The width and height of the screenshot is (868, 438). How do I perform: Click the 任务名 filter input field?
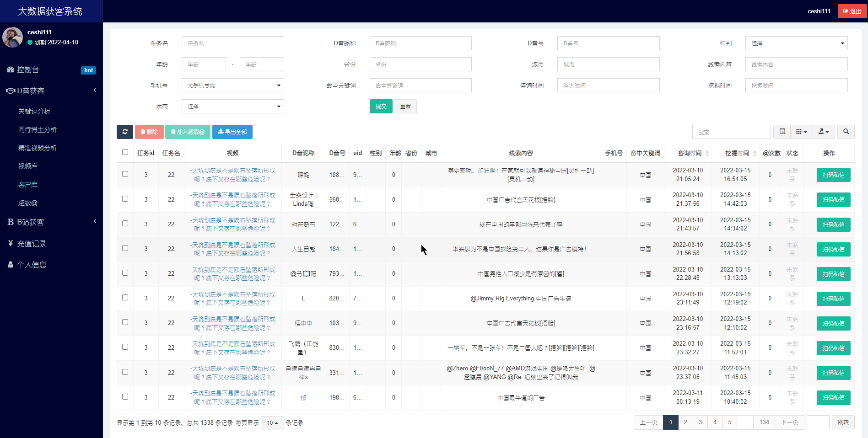click(233, 43)
